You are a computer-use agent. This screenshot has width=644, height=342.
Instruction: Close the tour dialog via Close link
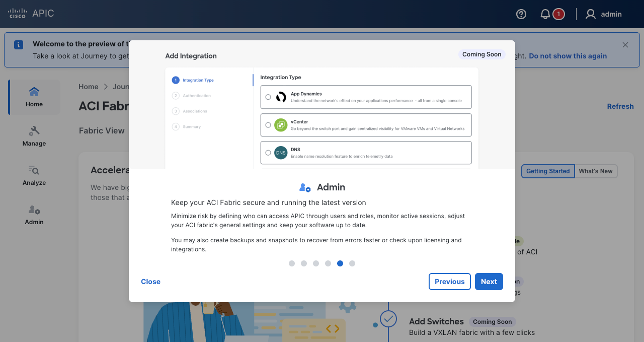(x=150, y=282)
